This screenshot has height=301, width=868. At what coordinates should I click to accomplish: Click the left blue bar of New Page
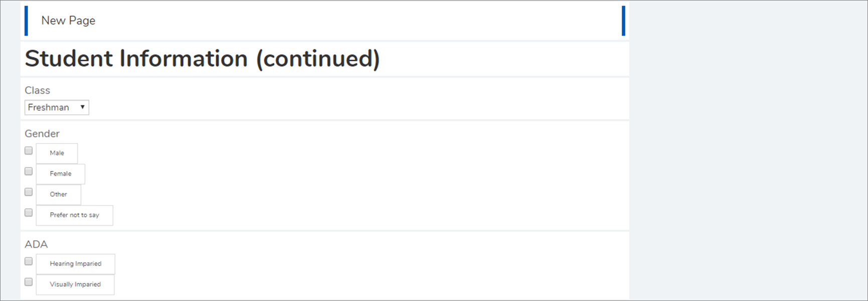point(26,21)
